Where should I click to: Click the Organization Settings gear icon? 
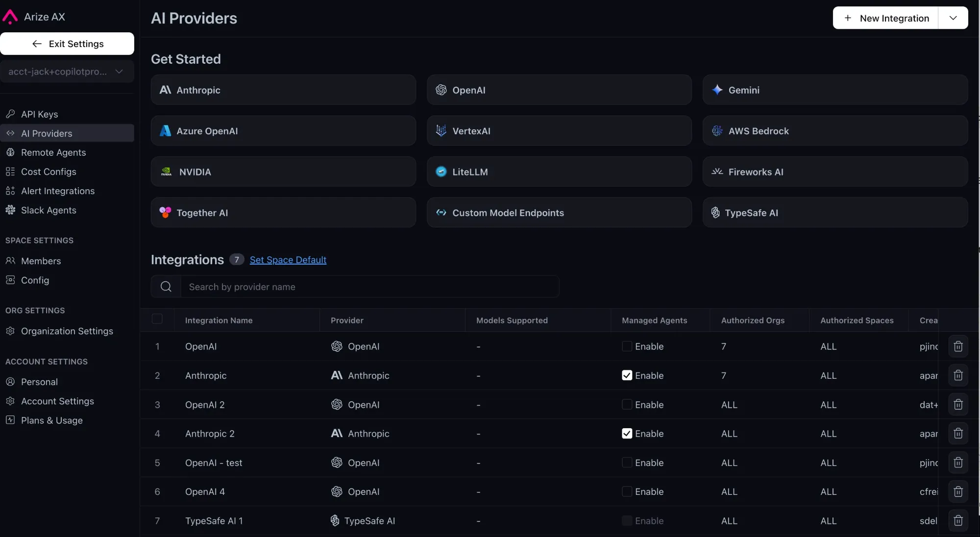click(10, 331)
